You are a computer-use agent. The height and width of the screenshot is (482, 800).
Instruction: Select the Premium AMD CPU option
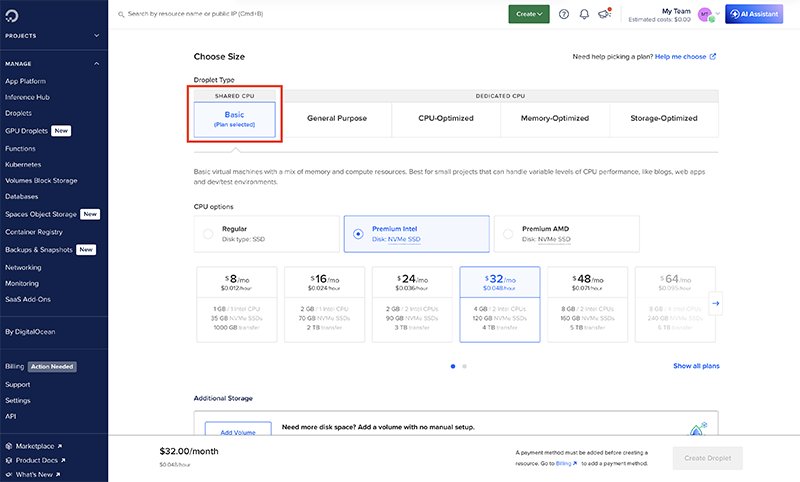pyautogui.click(x=508, y=234)
